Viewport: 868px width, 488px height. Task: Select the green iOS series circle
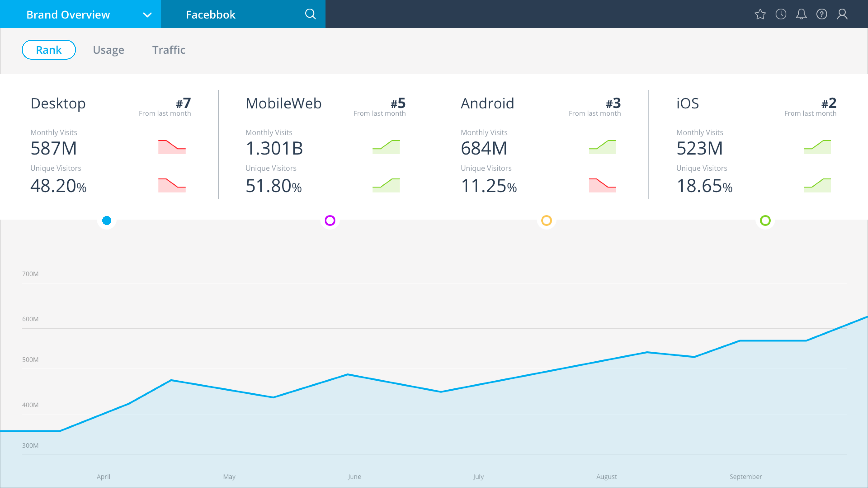[x=765, y=221]
